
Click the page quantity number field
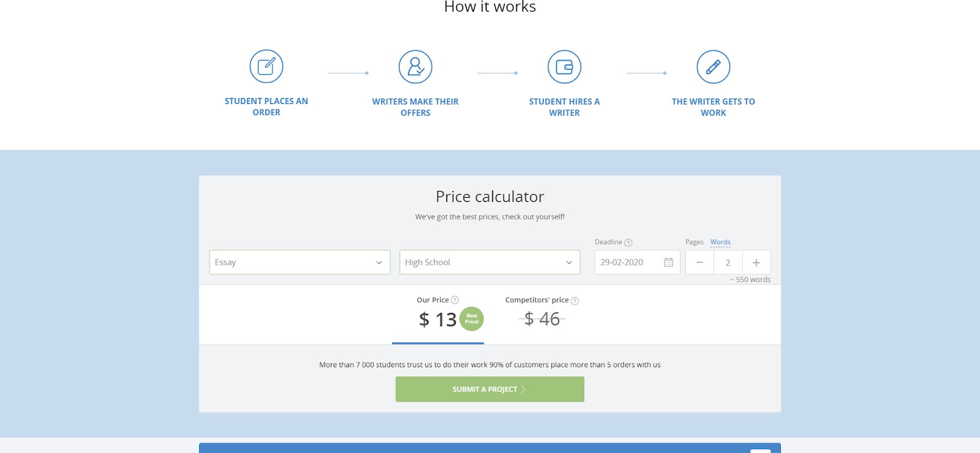click(728, 262)
